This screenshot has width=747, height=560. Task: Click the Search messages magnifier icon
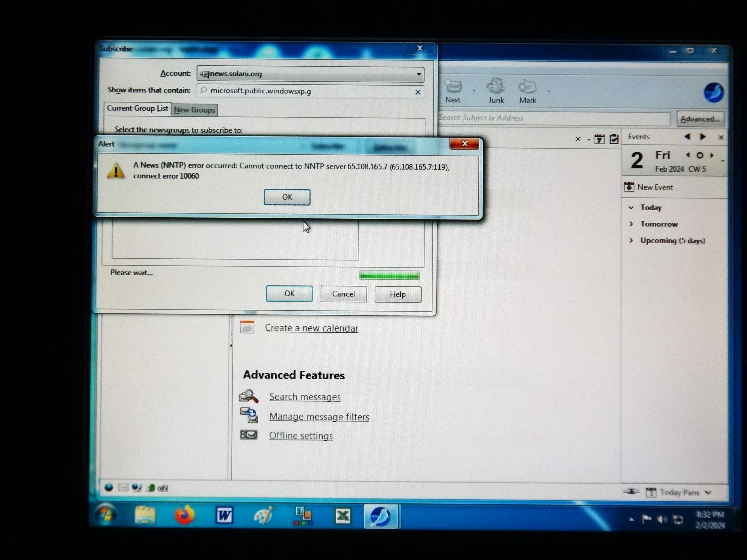249,396
